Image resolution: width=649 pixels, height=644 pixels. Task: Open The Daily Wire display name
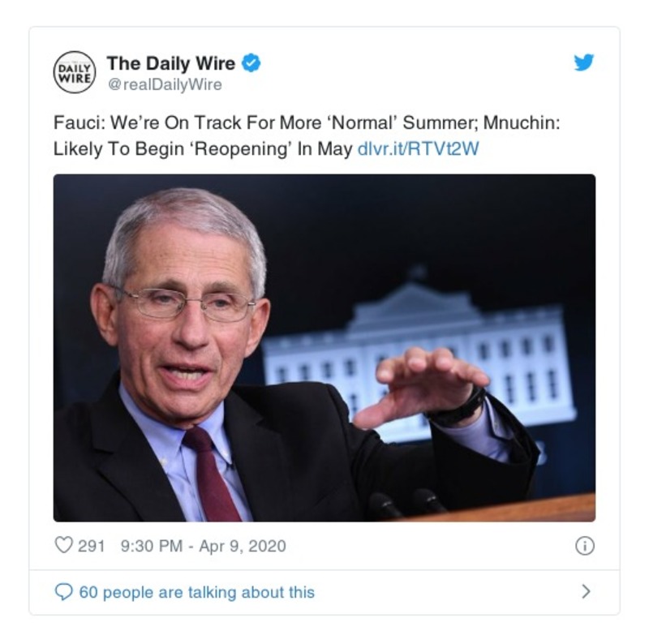pyautogui.click(x=171, y=63)
